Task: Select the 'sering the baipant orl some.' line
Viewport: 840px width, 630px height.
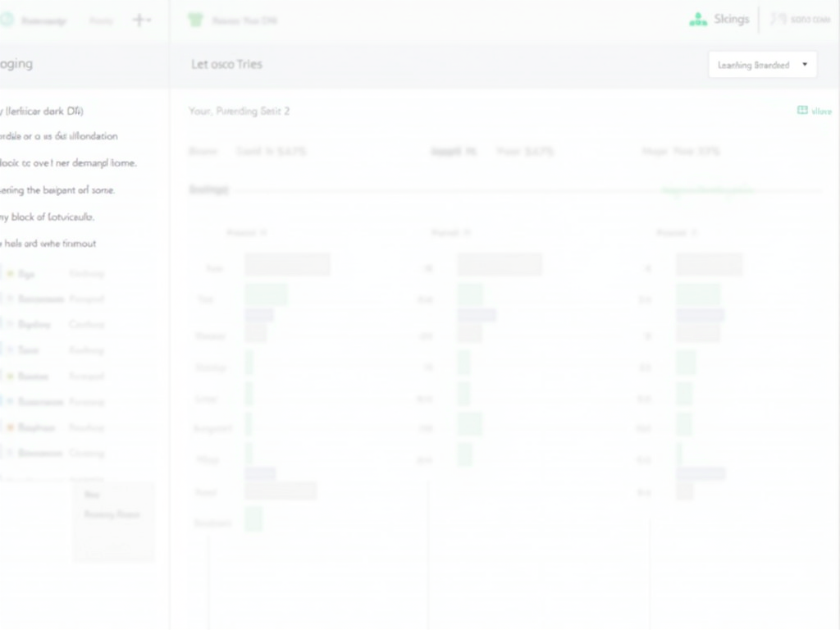Action: tap(57, 190)
